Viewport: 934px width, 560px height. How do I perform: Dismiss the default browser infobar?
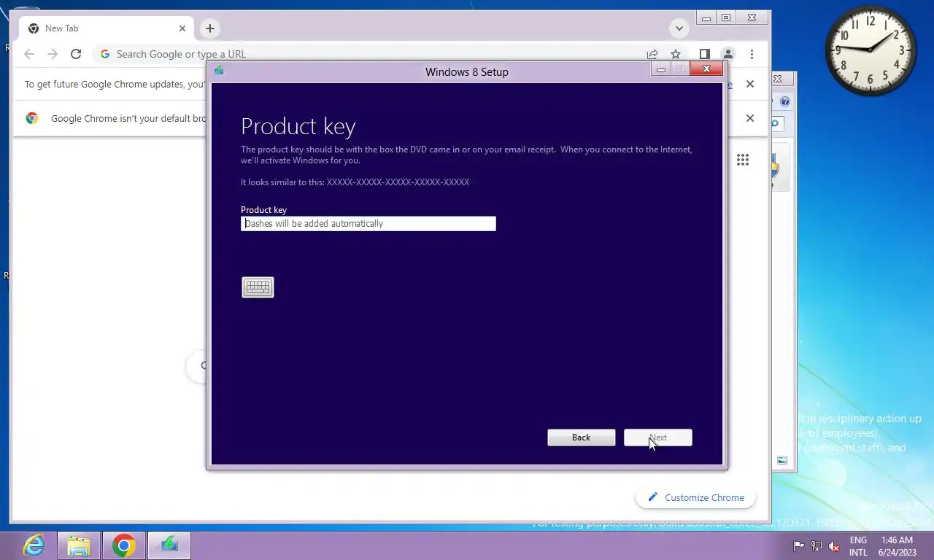[x=750, y=118]
